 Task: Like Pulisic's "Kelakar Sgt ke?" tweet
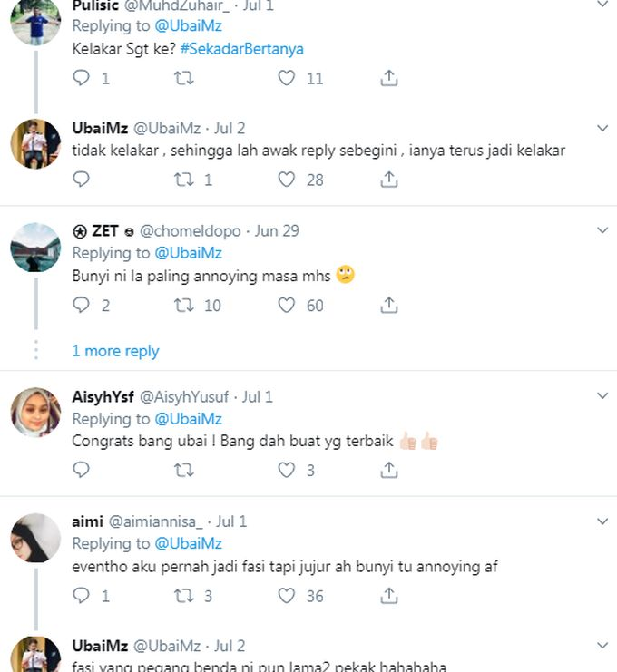287,78
